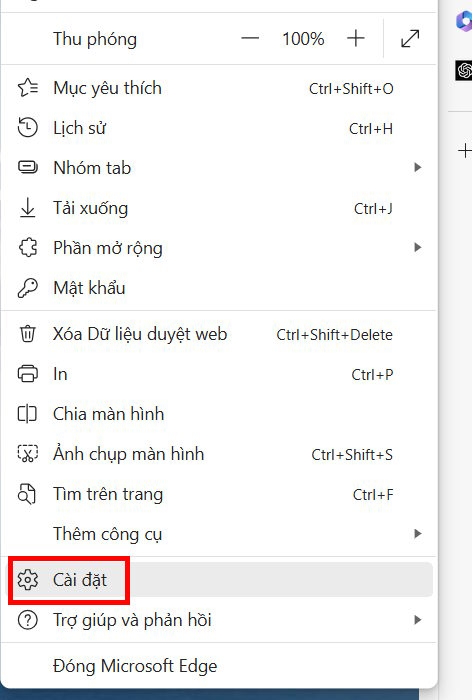
Task: Click the Ctrl+Shift+S shortcut text
Action: click(x=352, y=455)
